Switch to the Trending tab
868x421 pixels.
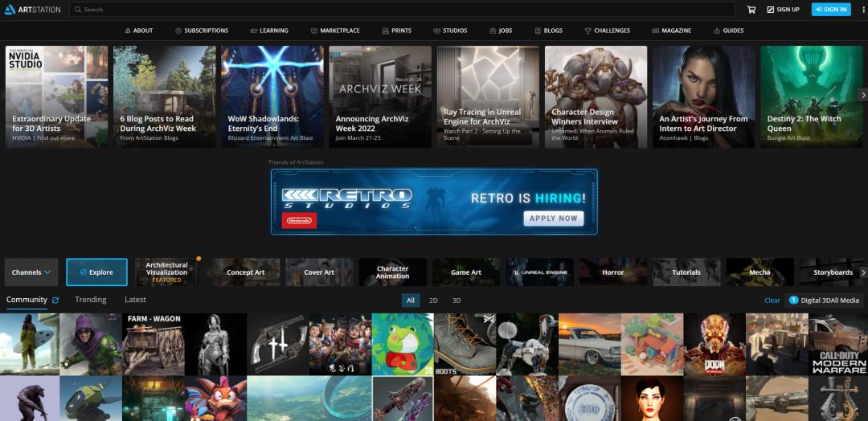click(x=91, y=300)
